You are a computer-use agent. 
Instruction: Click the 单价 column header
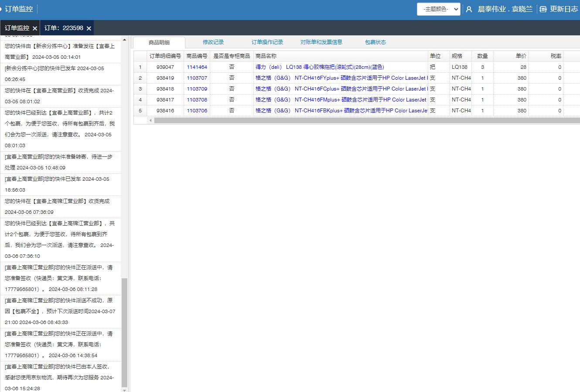pos(511,56)
